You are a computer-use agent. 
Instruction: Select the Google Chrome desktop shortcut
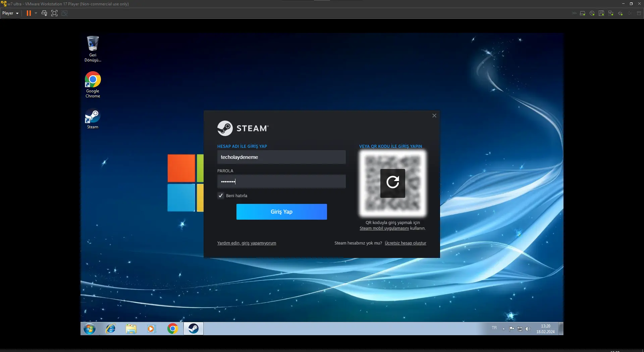(x=93, y=85)
